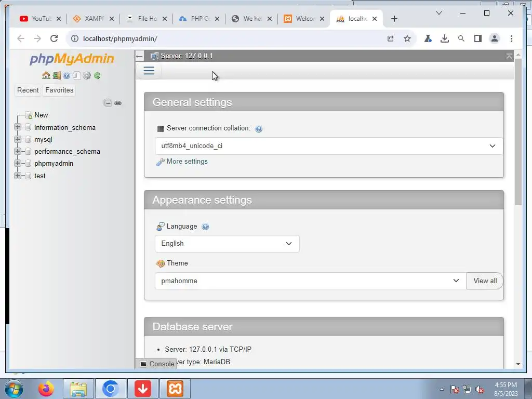Open the Console bar

[157, 364]
